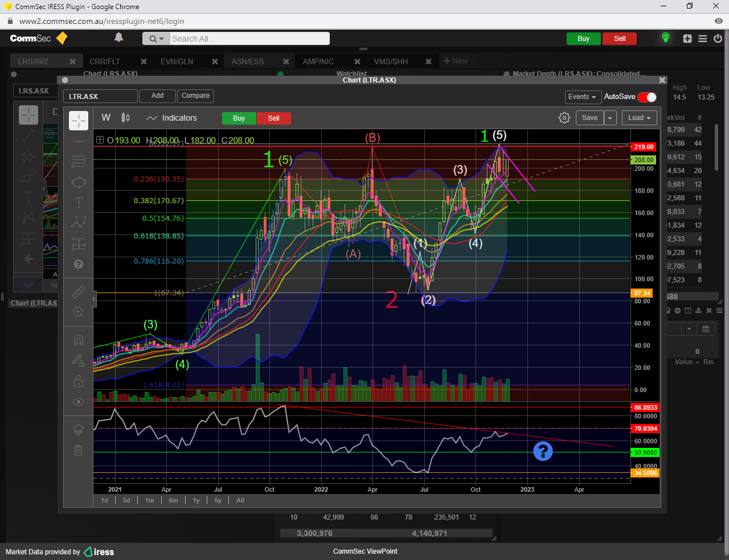The image size is (729, 560).
Task: Click the Compare button
Action: (x=195, y=96)
